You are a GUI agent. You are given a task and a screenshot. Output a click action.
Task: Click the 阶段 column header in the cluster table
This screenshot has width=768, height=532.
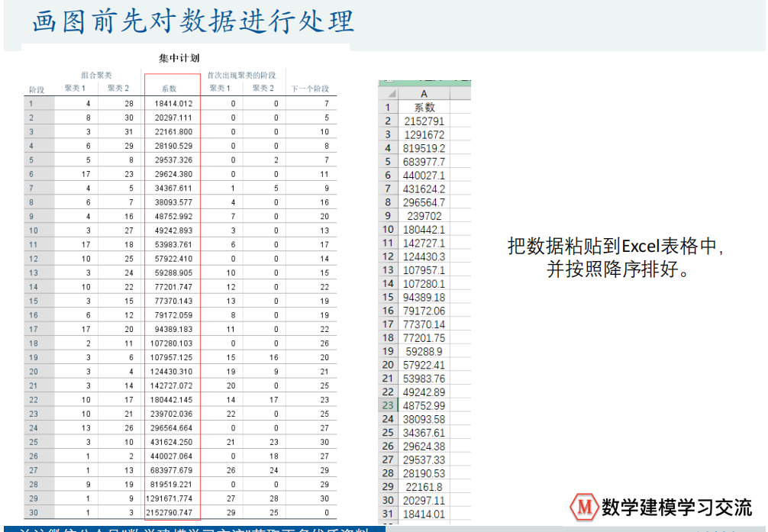coord(37,89)
